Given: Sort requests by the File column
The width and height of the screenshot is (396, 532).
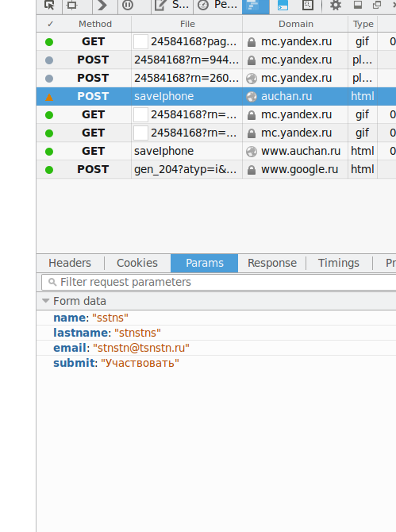Looking at the screenshot, I should click(x=187, y=24).
